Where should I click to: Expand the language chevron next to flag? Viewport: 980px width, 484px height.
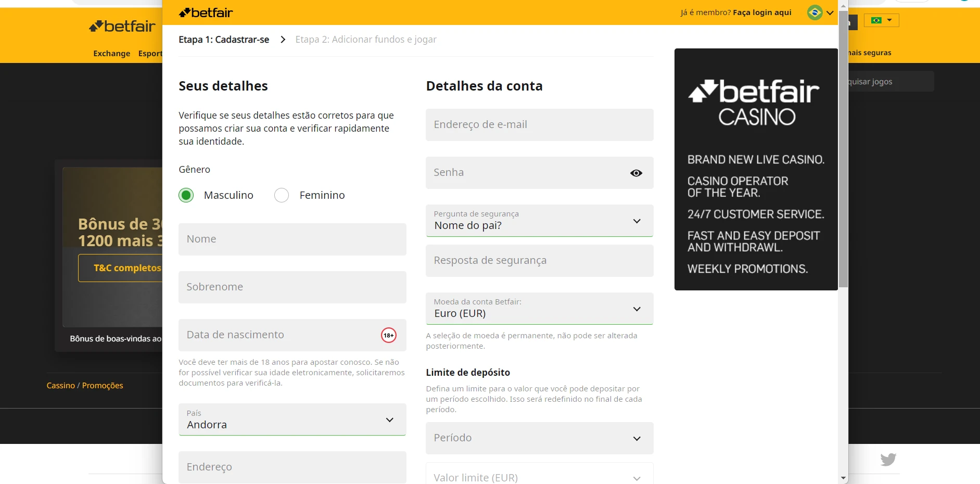pos(830,13)
